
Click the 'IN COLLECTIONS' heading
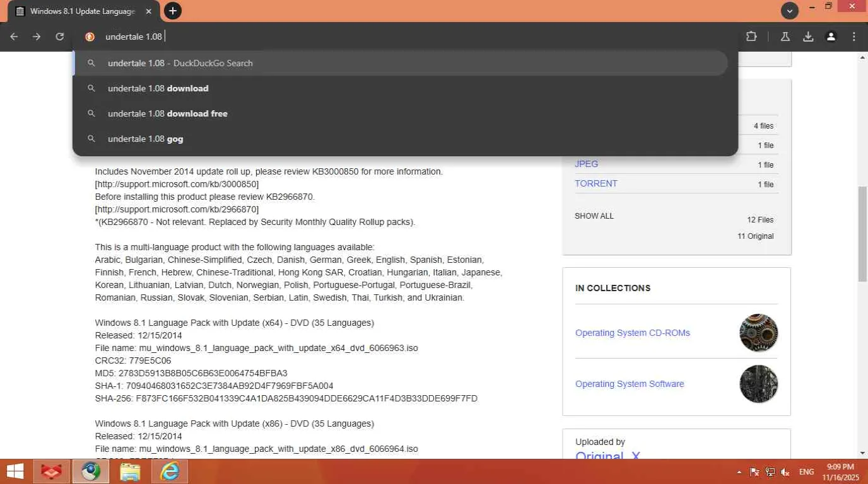click(613, 288)
